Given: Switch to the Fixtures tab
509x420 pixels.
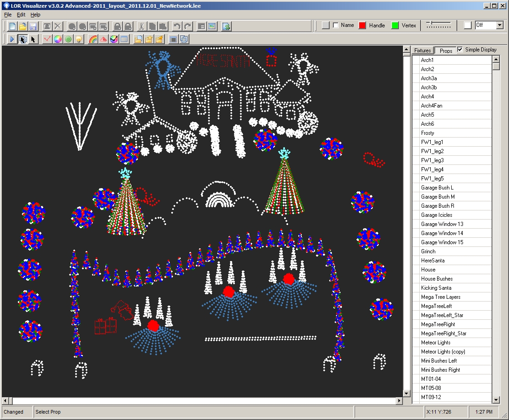Looking at the screenshot, I should click(x=422, y=51).
